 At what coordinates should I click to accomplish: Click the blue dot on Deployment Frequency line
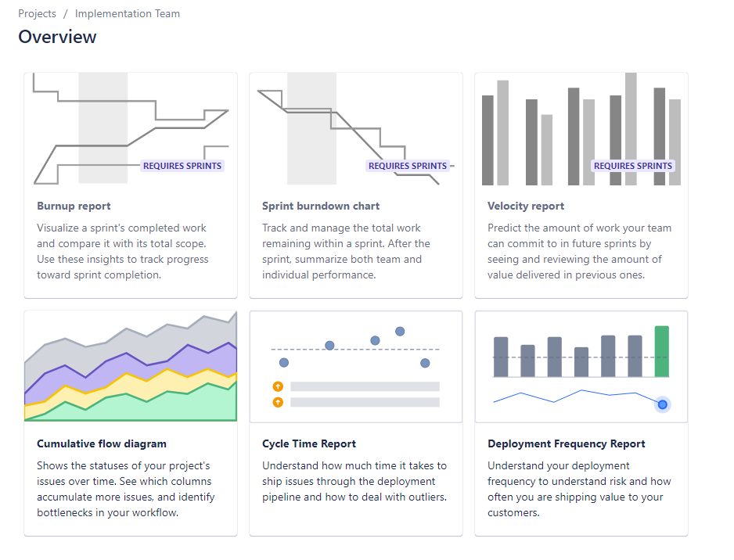click(662, 404)
